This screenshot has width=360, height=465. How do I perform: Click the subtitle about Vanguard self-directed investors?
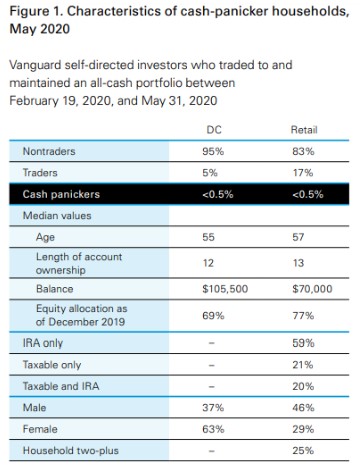tap(151, 83)
